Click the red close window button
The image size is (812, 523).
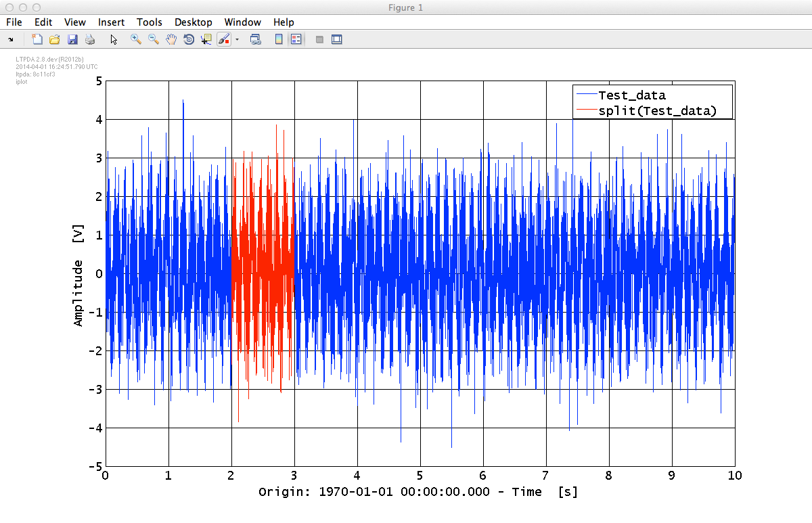pyautogui.click(x=9, y=7)
